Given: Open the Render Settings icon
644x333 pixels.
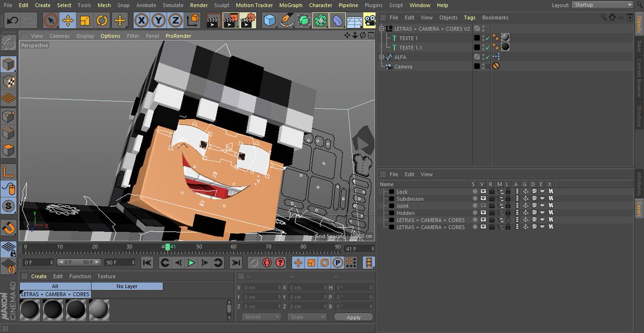Looking at the screenshot, I should [247, 21].
